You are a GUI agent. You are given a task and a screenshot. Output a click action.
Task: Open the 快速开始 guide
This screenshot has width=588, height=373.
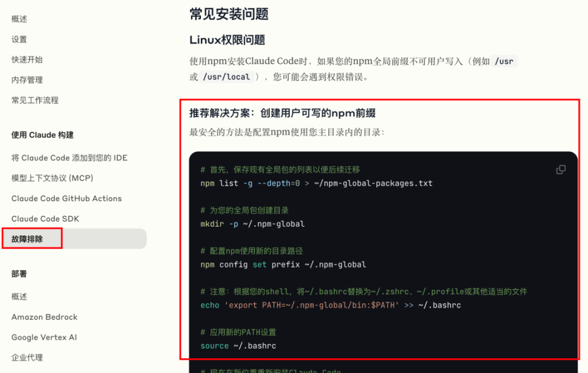point(27,59)
